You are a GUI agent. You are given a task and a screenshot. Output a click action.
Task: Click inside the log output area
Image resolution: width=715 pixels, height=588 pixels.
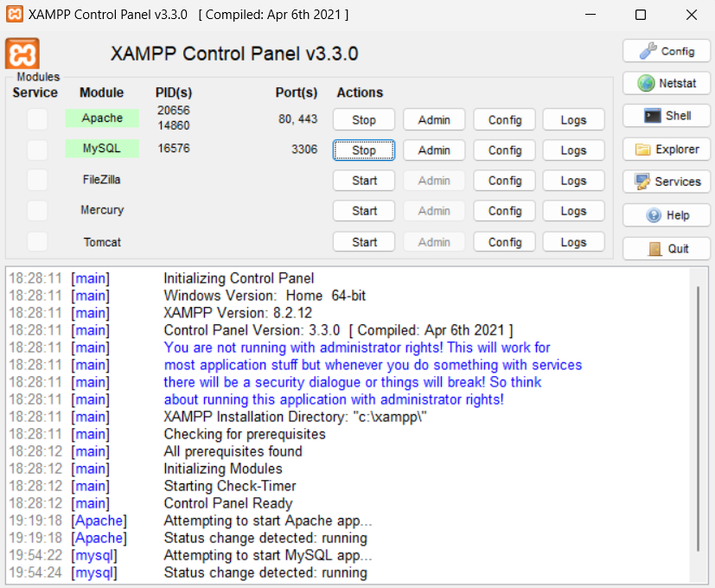[x=346, y=415]
